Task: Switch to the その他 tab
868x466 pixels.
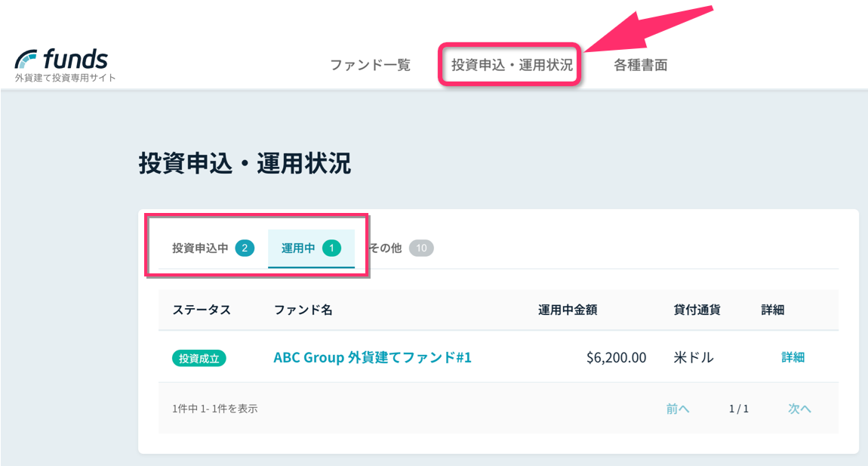Action: tap(401, 248)
